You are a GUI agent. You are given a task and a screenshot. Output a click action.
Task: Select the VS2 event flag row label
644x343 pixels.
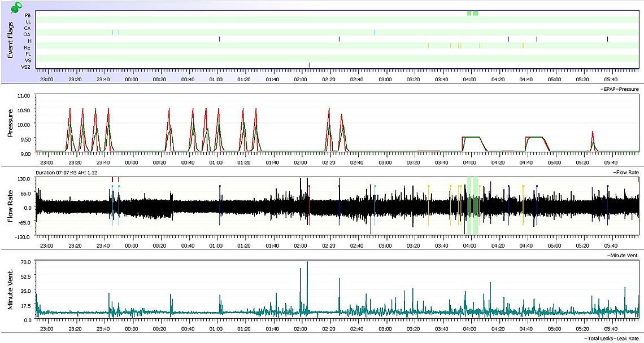pyautogui.click(x=27, y=67)
